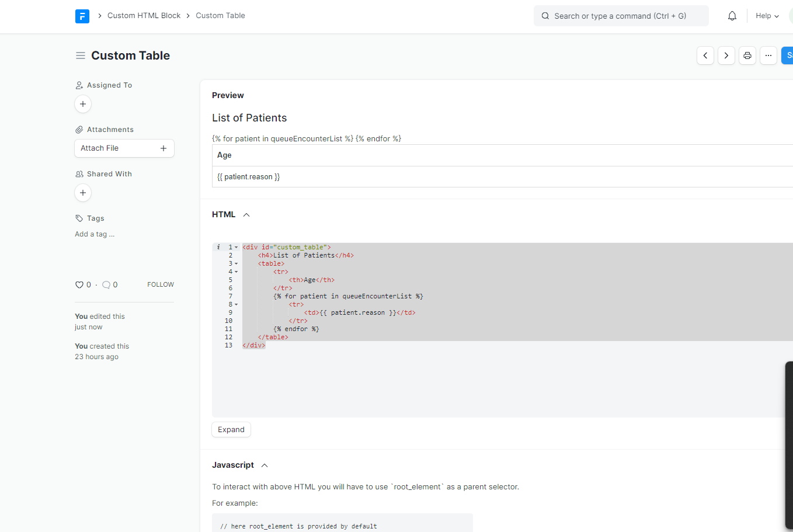The height and width of the screenshot is (532, 793).
Task: Click code line with <th>Age</th>
Action: pos(311,280)
